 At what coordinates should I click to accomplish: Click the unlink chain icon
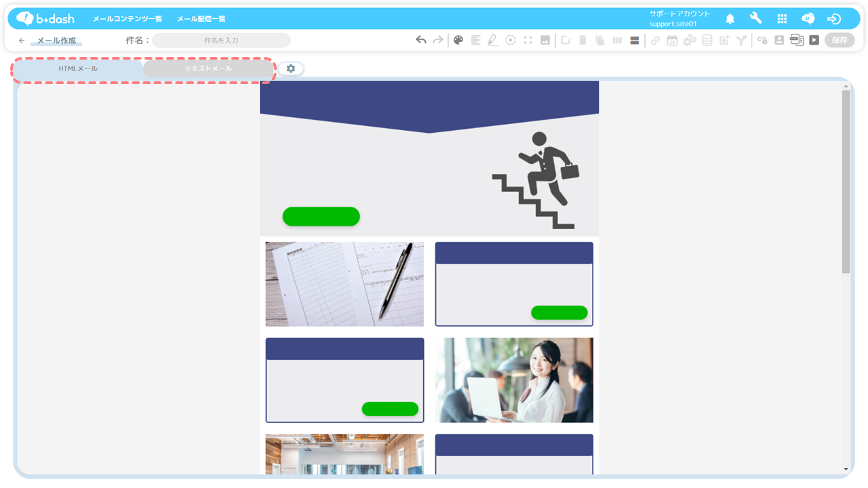pyautogui.click(x=762, y=40)
